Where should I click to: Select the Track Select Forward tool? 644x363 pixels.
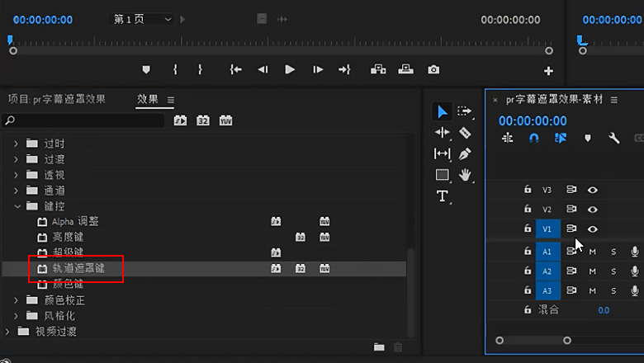pos(465,111)
